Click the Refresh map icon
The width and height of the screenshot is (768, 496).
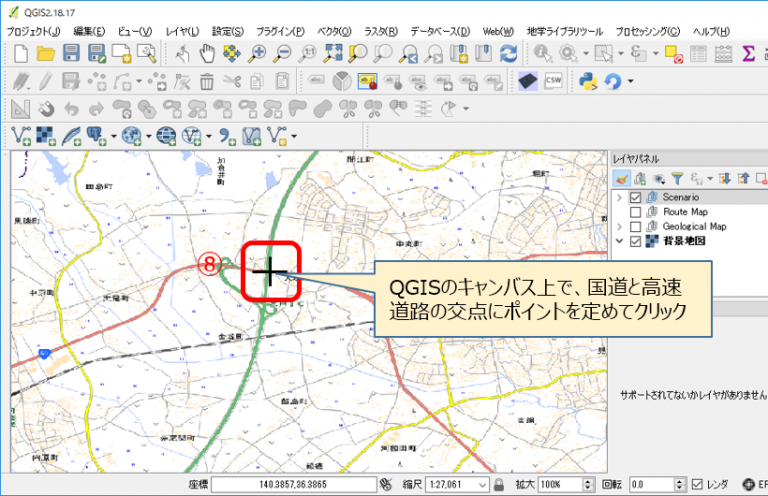coord(508,53)
